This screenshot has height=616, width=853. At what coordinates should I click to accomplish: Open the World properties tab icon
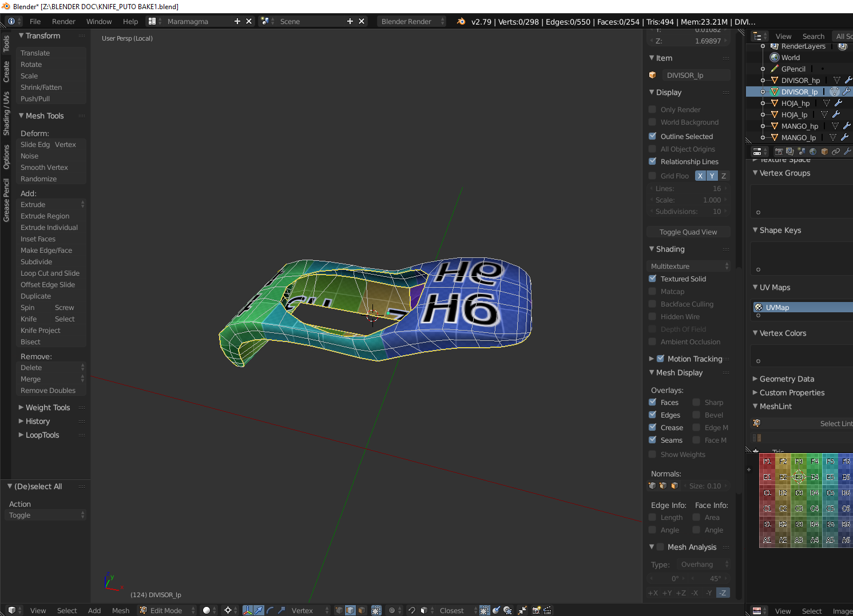tap(813, 152)
